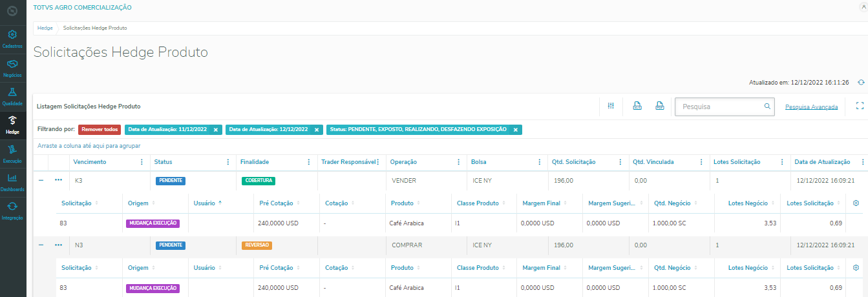Collapse the K3 row details
This screenshot has width=868, height=297.
pos(41,181)
